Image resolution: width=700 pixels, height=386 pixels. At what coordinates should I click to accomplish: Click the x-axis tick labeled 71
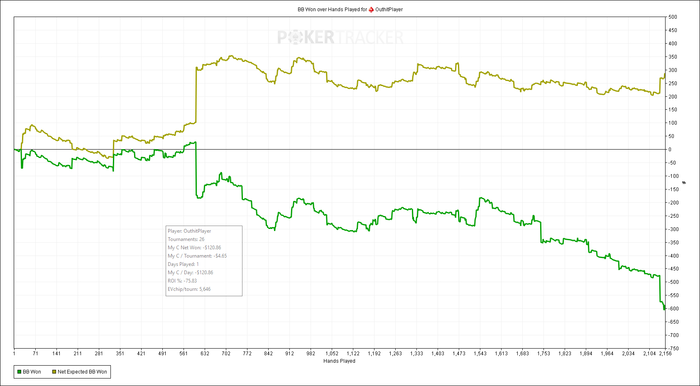click(x=35, y=353)
